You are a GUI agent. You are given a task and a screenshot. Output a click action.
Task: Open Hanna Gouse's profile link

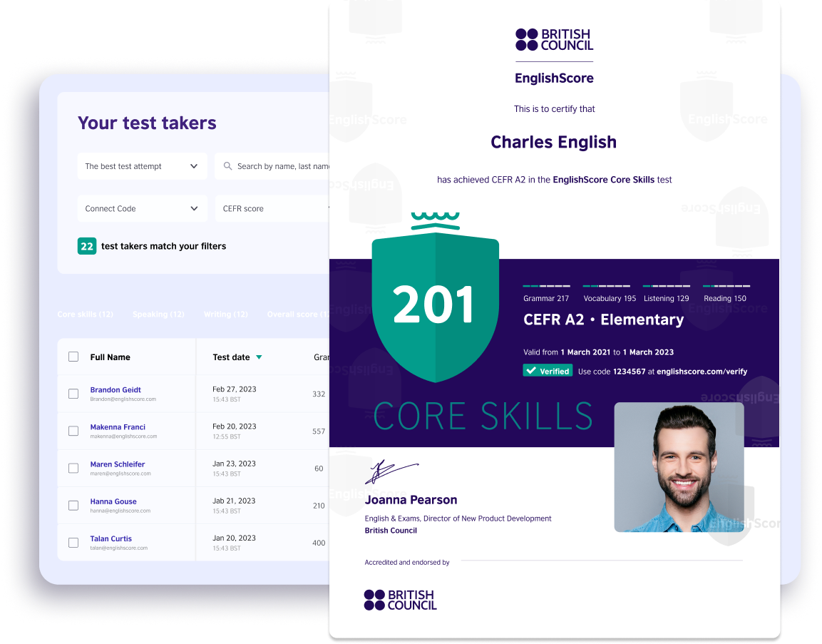click(x=113, y=501)
